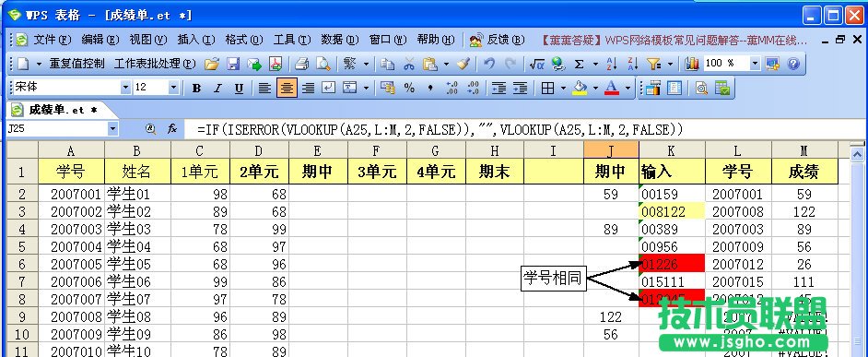Click the fx insert function button

[172, 128]
